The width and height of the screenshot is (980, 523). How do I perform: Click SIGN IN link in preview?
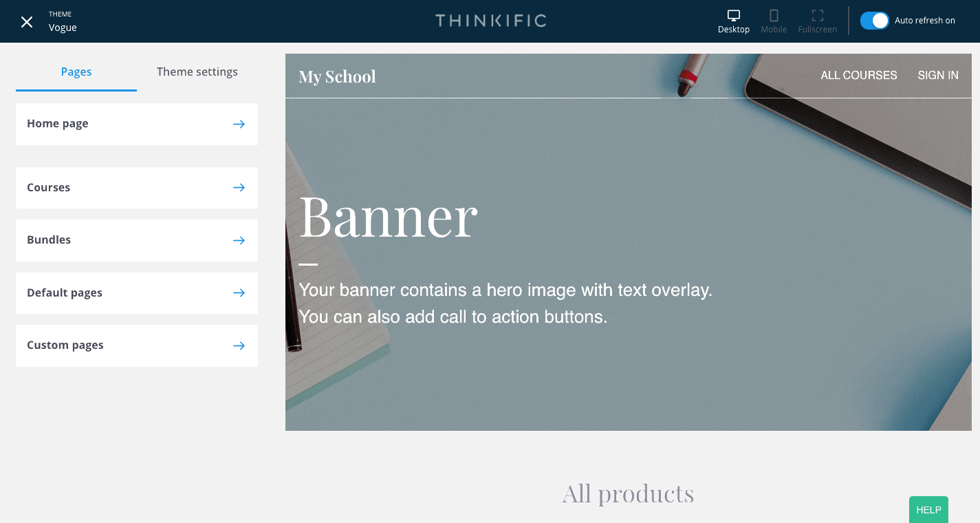tap(938, 76)
